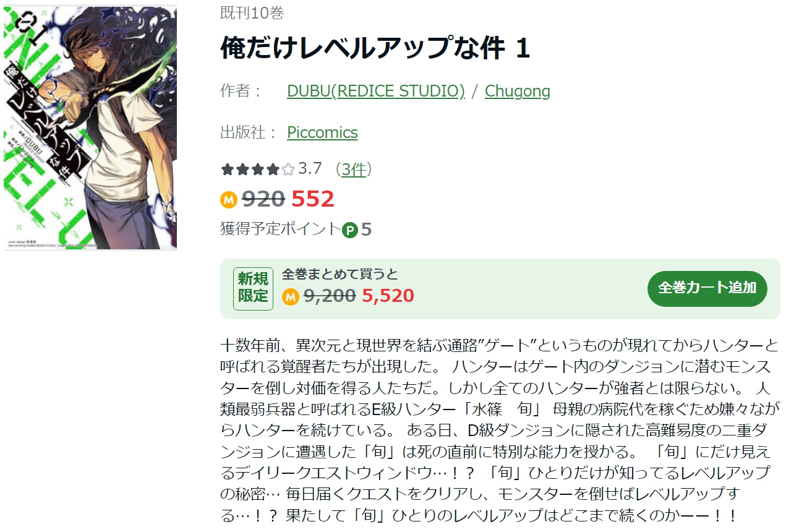This screenshot has width=786, height=532.
Task: Open the 3件 reviews link
Action: pos(354,169)
